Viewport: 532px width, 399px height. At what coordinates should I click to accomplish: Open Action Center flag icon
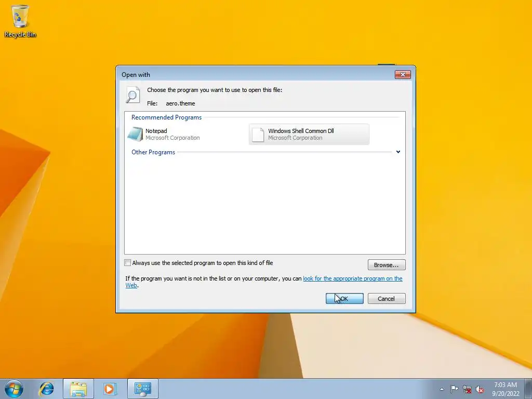454,389
